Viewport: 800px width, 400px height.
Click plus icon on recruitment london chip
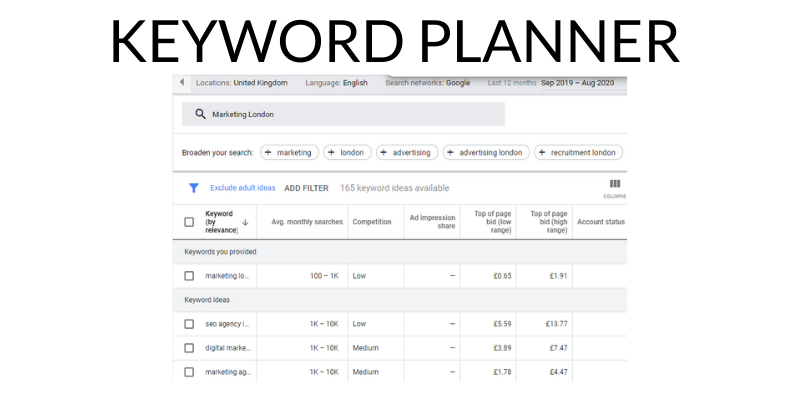pyautogui.click(x=542, y=153)
